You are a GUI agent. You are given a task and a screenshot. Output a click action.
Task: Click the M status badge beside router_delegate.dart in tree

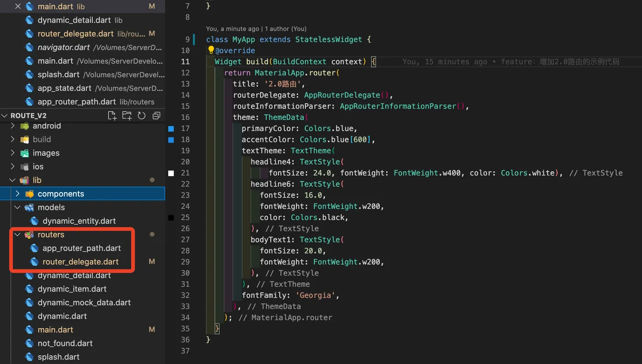152,262
